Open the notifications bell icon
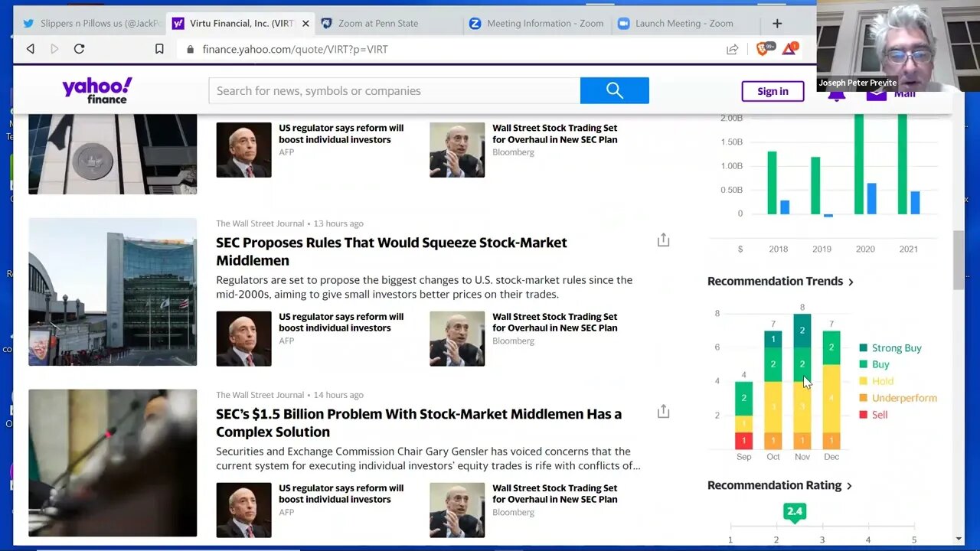980x551 pixels. (x=836, y=95)
